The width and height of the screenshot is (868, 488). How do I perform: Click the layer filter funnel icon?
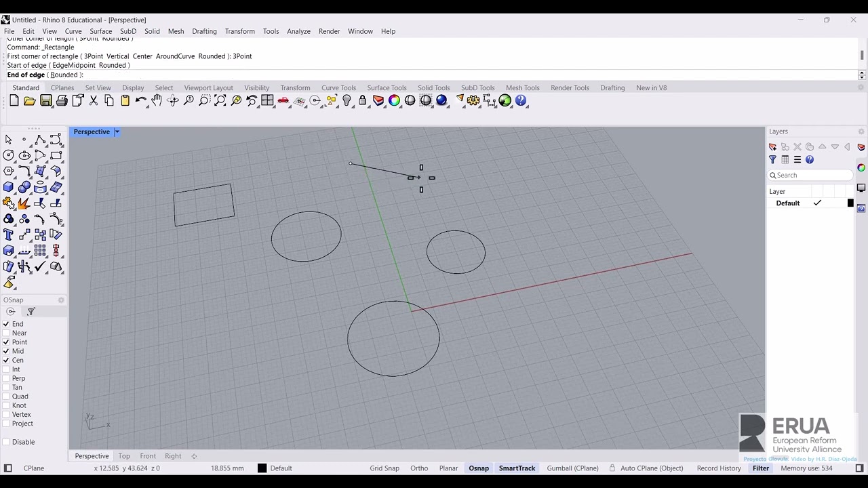(x=772, y=160)
